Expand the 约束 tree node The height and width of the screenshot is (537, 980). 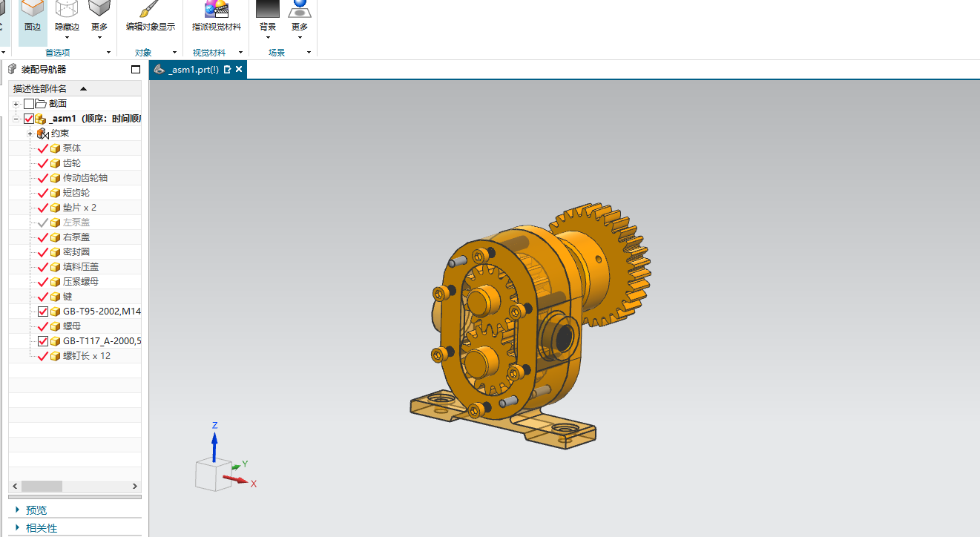click(30, 134)
